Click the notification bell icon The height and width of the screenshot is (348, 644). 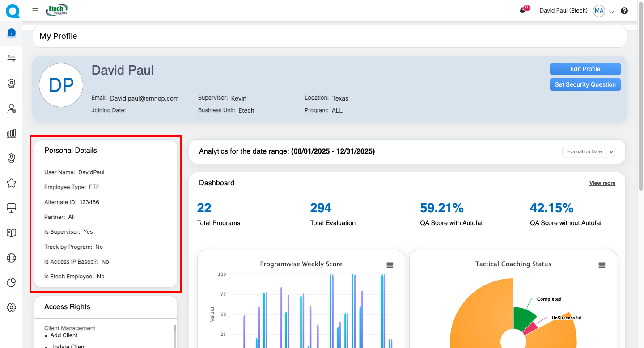(x=522, y=11)
